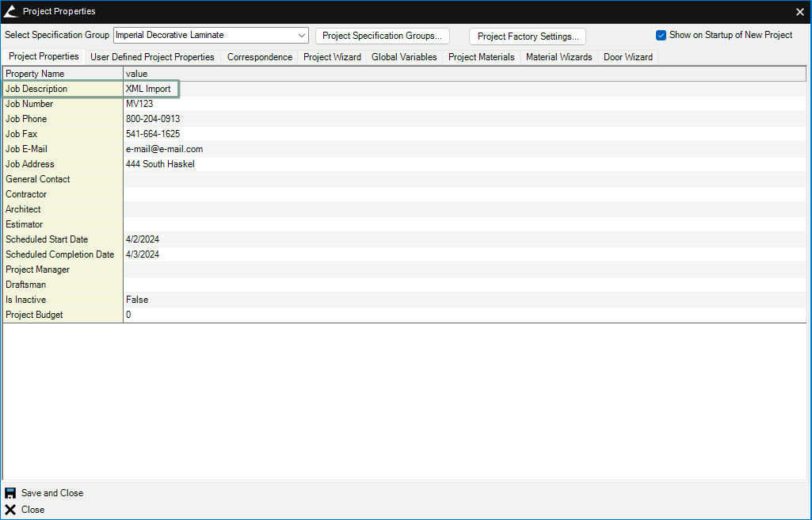Go to the Project Materials tab
Image resolution: width=812 pixels, height=520 pixels.
[x=481, y=57]
